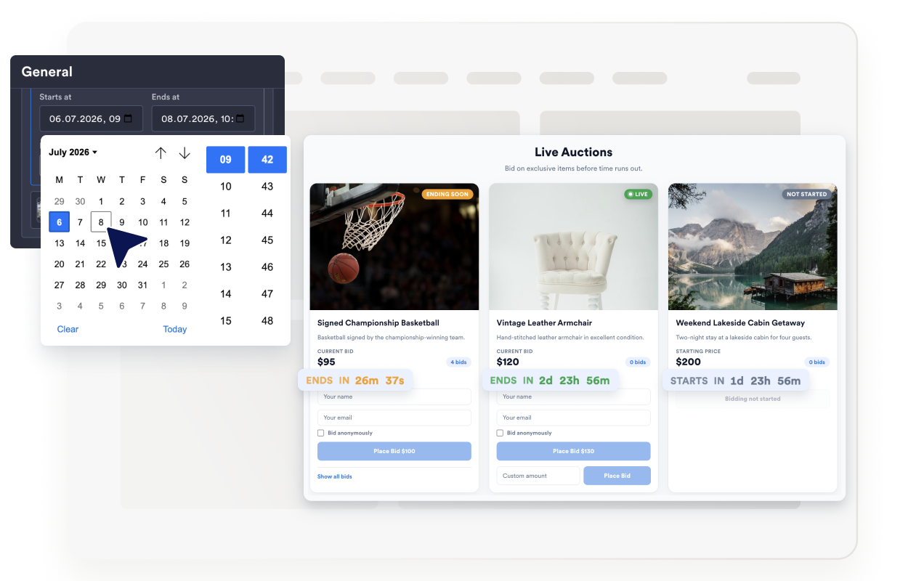Tick Bid anonymously on the basketball card
The height and width of the screenshot is (581, 924).
321,433
